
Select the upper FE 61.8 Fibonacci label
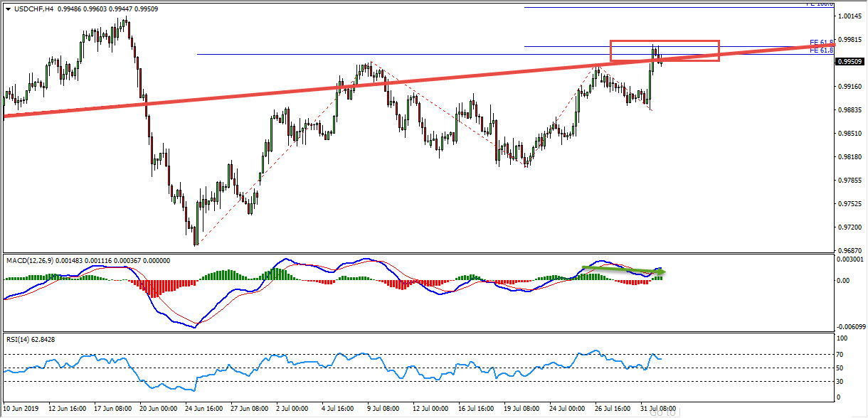click(820, 42)
